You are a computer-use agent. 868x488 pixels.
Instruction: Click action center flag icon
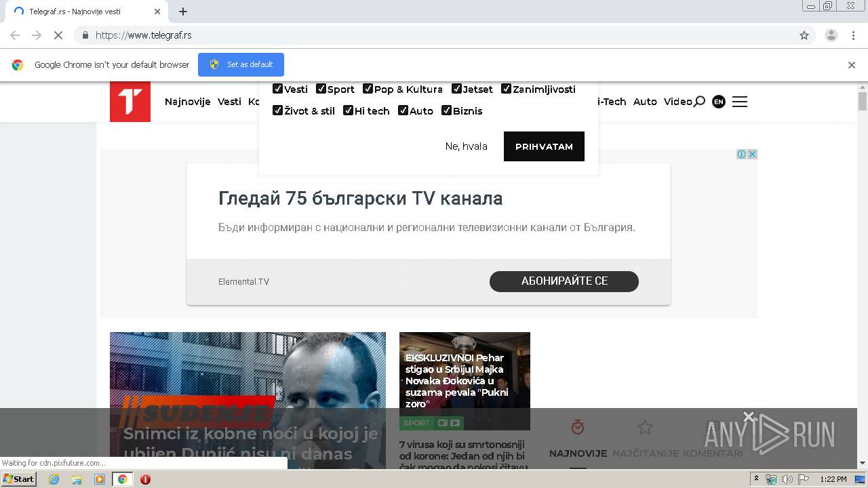(804, 479)
